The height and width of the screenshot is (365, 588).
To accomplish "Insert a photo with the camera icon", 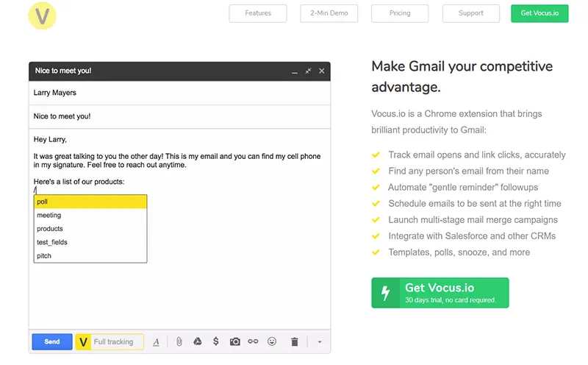I will [234, 341].
